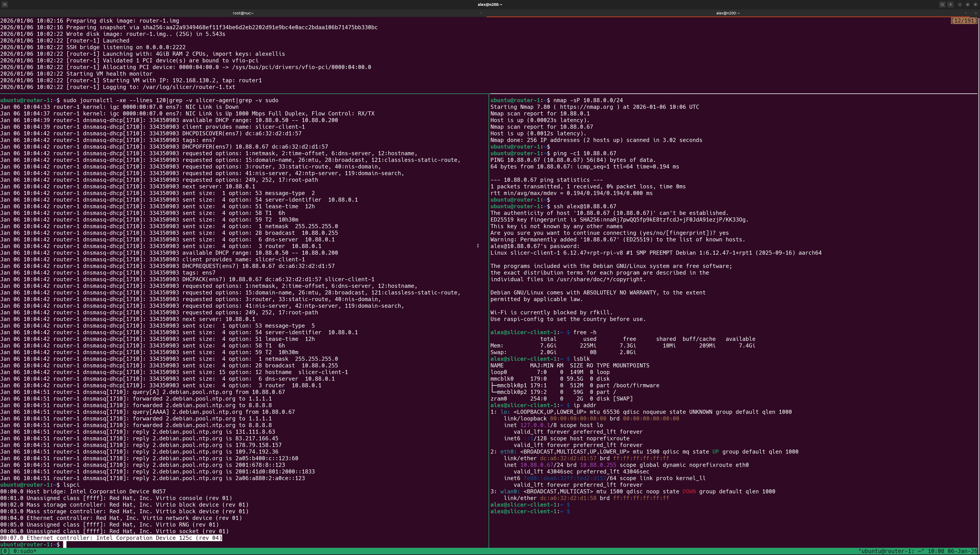This screenshot has height=555, width=980.
Task: Switch to the root@nuc:~ tab
Action: pos(244,13)
